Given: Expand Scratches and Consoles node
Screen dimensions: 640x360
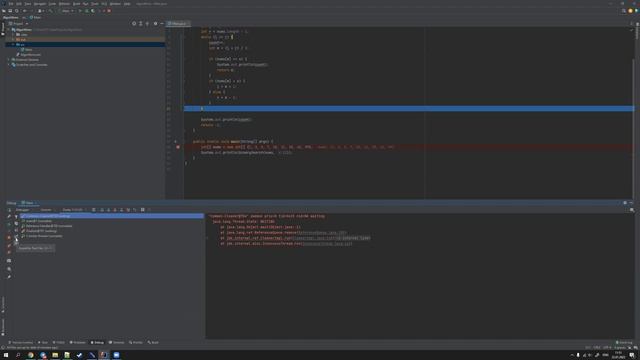Looking at the screenshot, I should click(x=9, y=64).
